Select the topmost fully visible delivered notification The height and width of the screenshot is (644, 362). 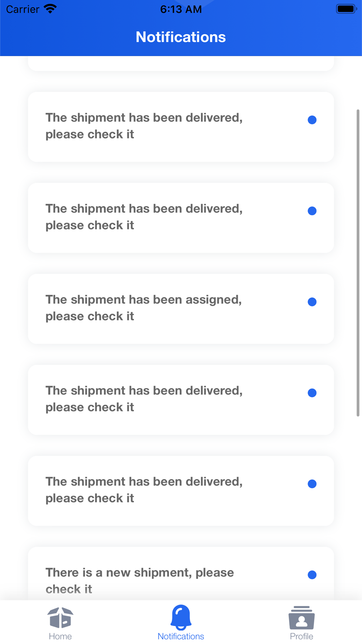181,127
